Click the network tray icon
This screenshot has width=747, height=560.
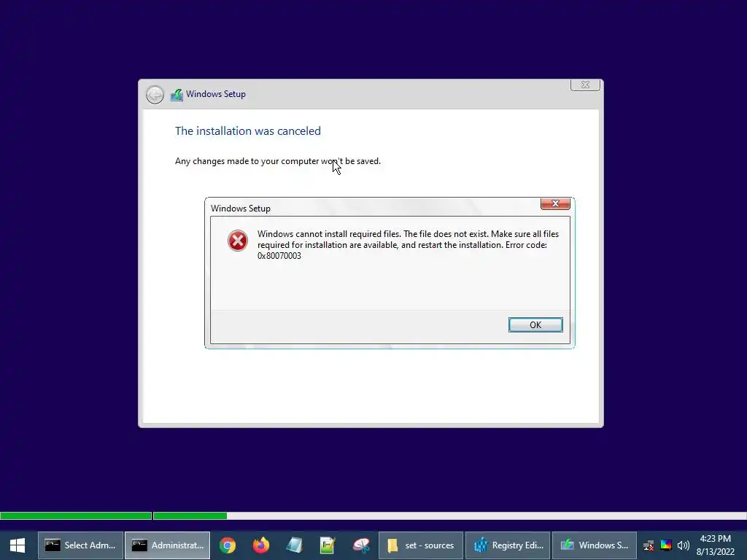649,545
